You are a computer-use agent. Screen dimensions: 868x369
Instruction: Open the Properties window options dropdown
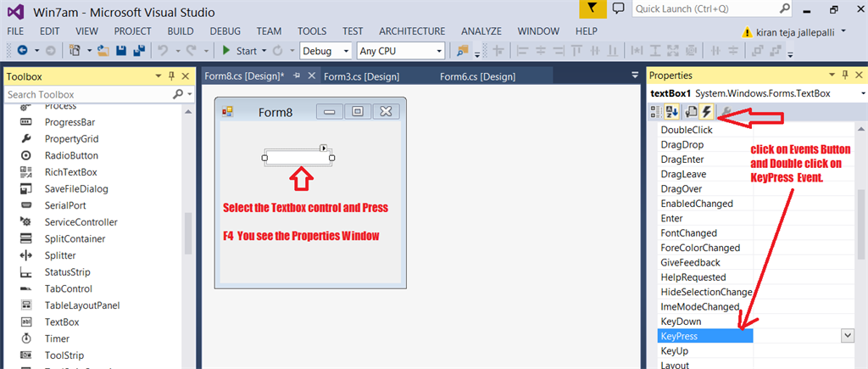(832, 75)
